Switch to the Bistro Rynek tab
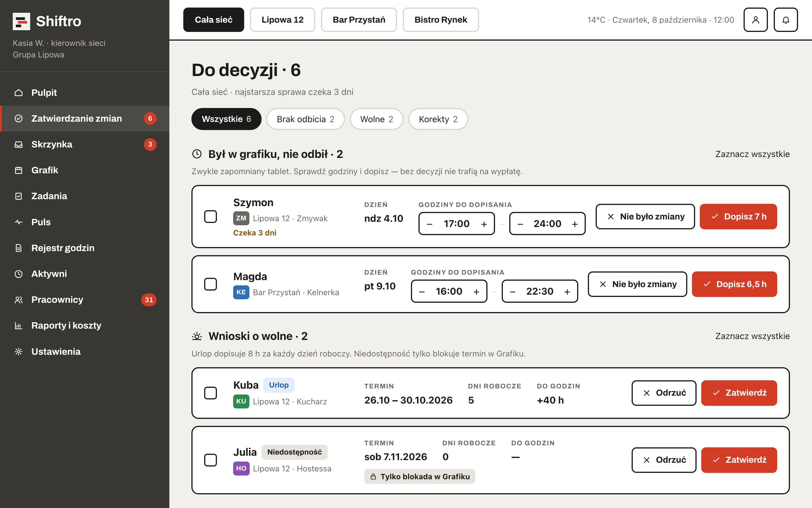The height and width of the screenshot is (508, 812). tap(441, 20)
